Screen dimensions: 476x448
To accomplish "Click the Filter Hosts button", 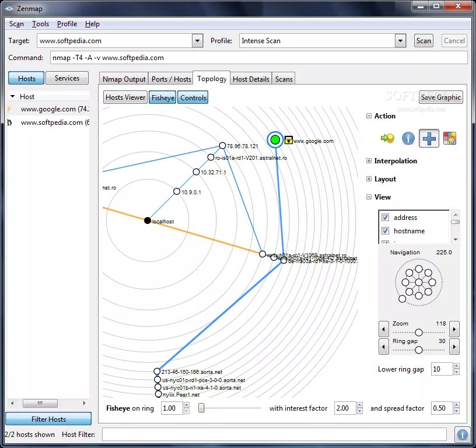I will click(x=48, y=419).
